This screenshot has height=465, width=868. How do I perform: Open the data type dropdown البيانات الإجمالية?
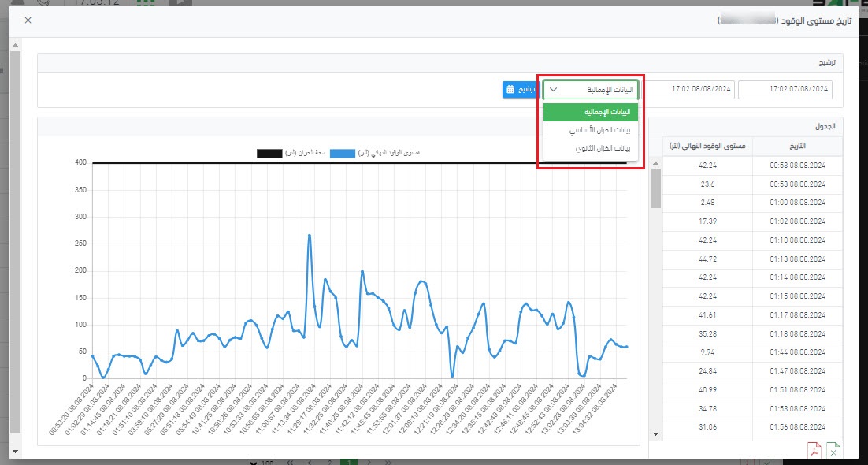pyautogui.click(x=591, y=90)
